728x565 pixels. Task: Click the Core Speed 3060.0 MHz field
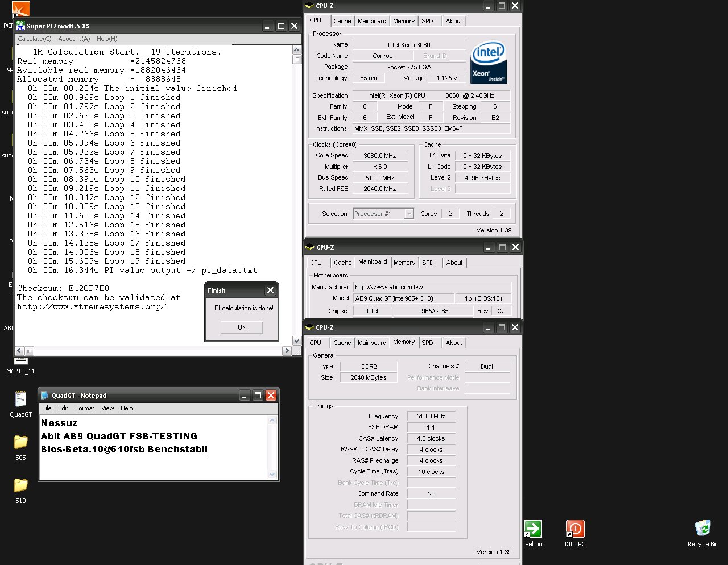pos(380,156)
